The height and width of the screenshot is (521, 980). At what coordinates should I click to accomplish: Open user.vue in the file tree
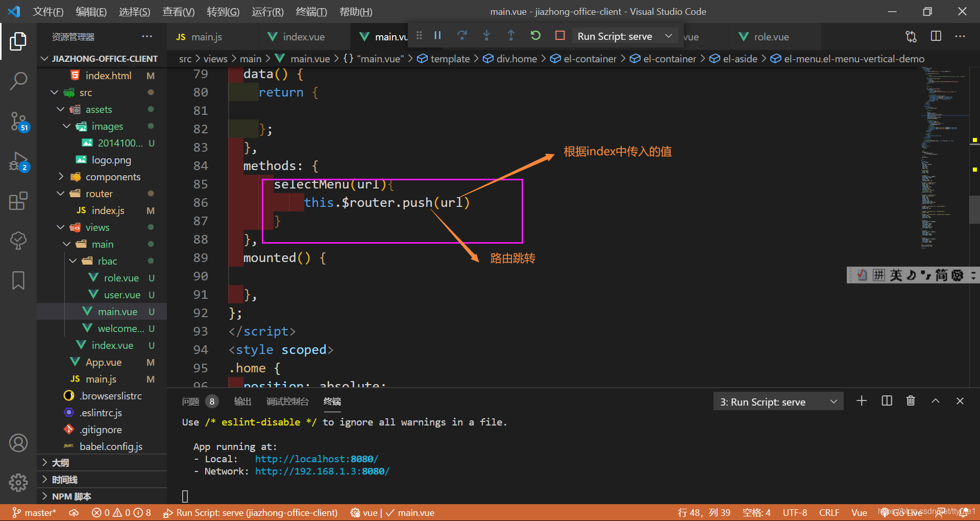[102, 295]
